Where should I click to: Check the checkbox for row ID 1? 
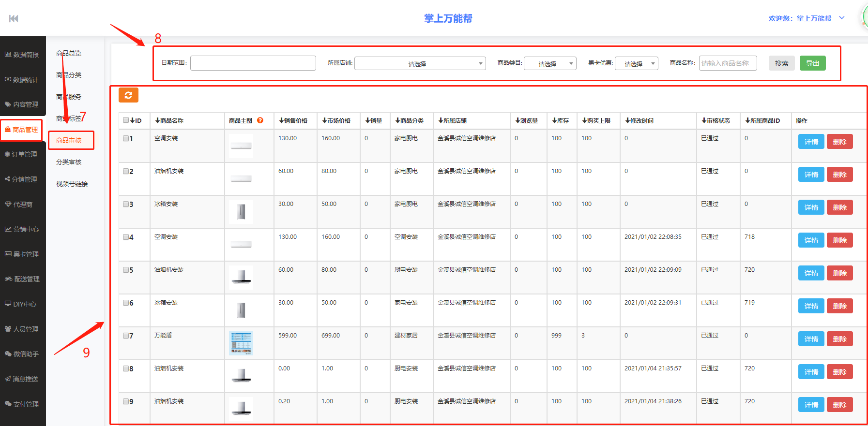126,138
